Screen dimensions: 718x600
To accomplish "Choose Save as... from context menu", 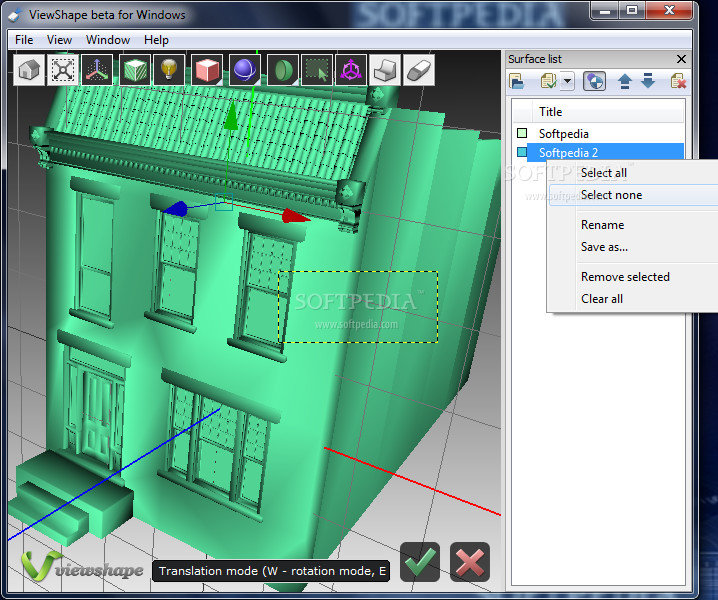I will coord(633,247).
